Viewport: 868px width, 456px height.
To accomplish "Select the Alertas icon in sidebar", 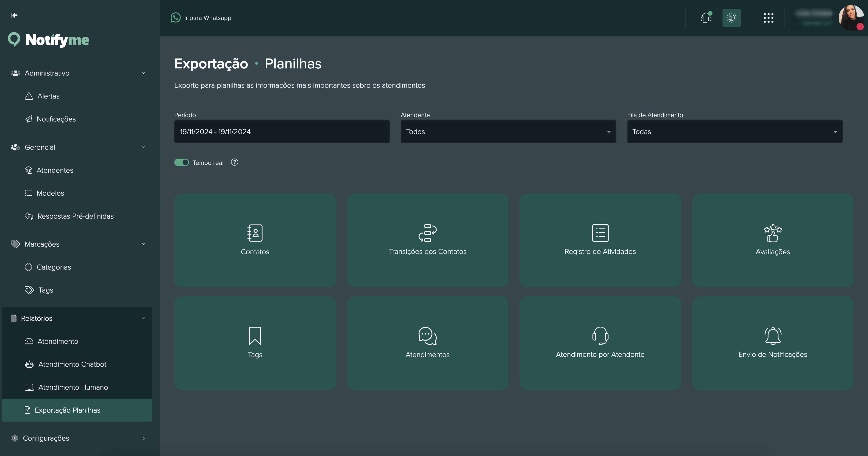I will point(29,96).
